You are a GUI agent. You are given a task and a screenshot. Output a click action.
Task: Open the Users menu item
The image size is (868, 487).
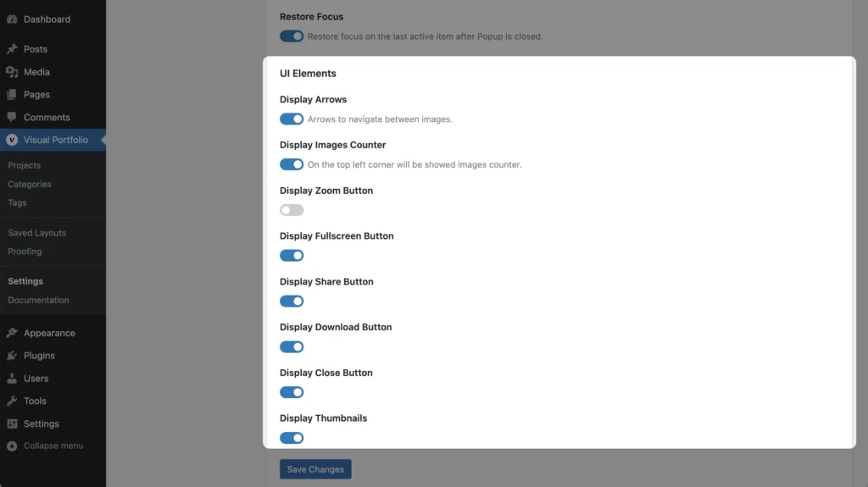(36, 379)
